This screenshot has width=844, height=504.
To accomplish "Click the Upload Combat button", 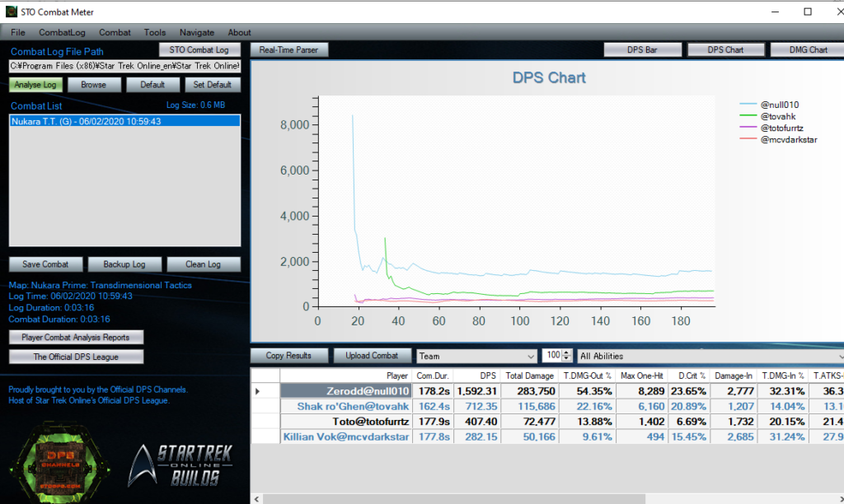I will (373, 356).
